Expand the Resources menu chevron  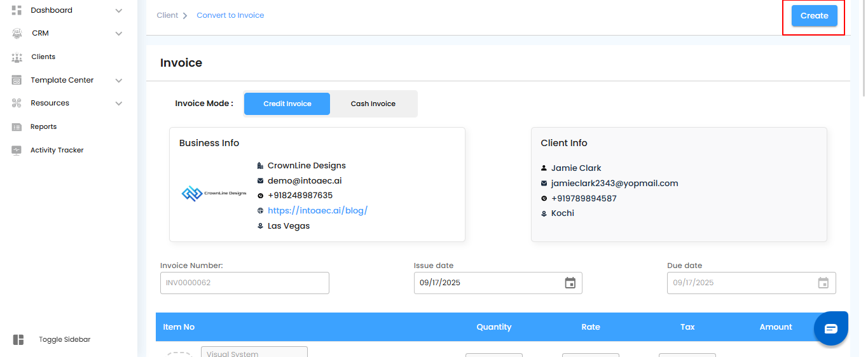point(119,104)
